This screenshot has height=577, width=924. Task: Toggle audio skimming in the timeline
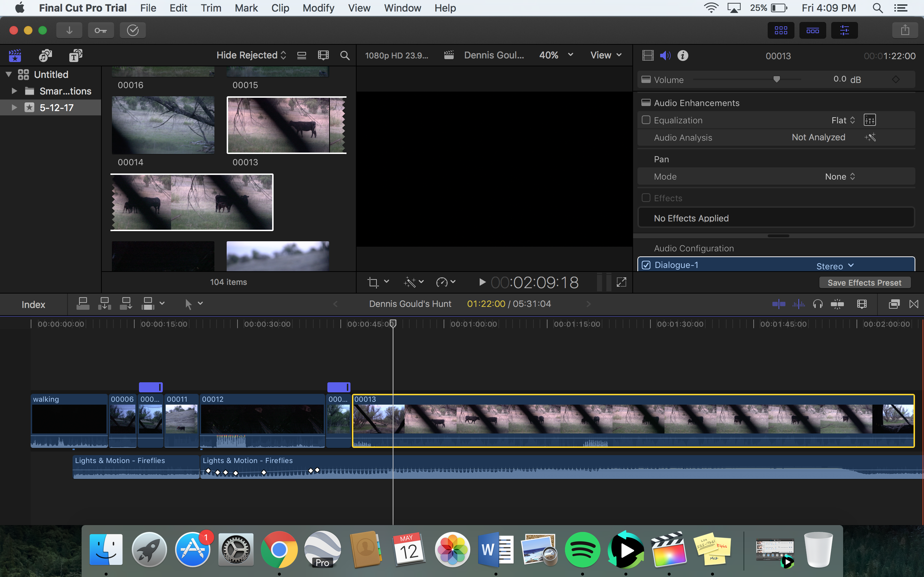798,304
